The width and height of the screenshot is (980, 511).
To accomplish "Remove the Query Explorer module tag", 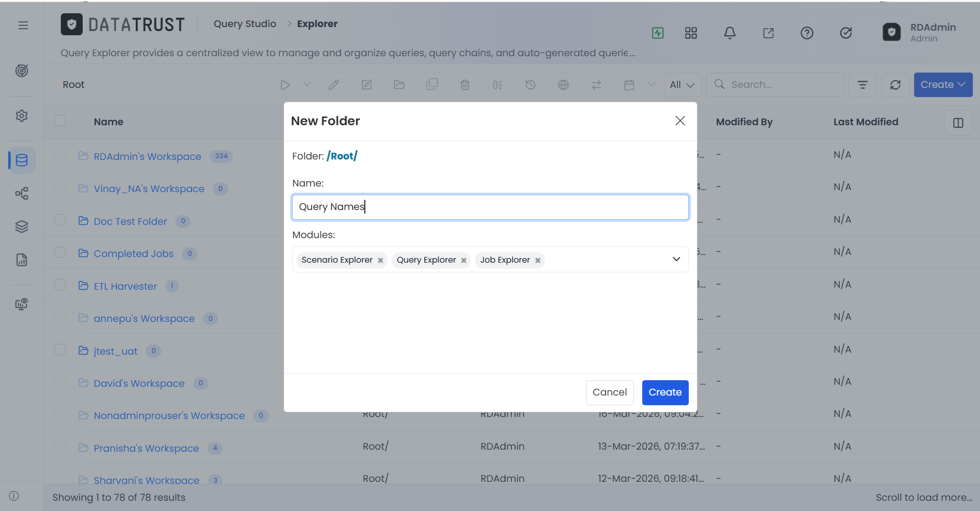I will click(x=463, y=261).
